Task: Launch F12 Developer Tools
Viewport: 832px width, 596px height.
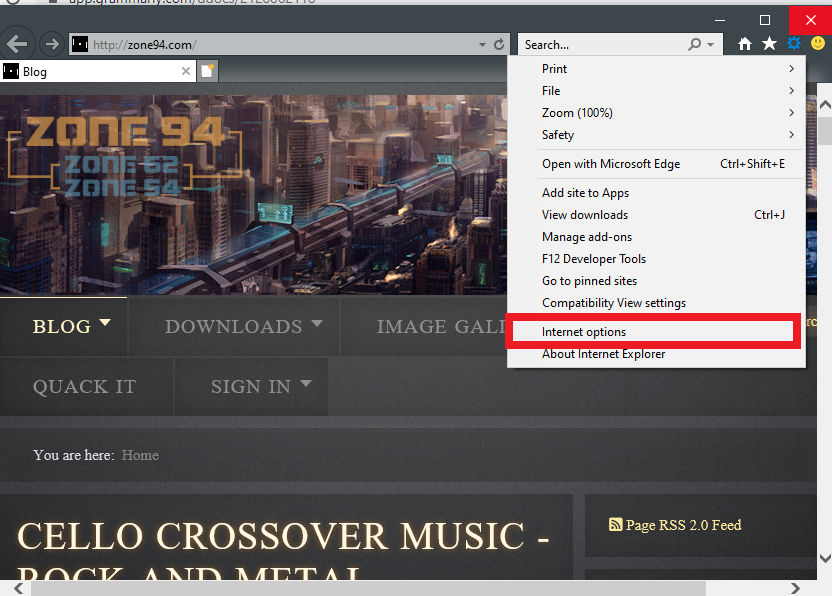Action: click(x=656, y=259)
